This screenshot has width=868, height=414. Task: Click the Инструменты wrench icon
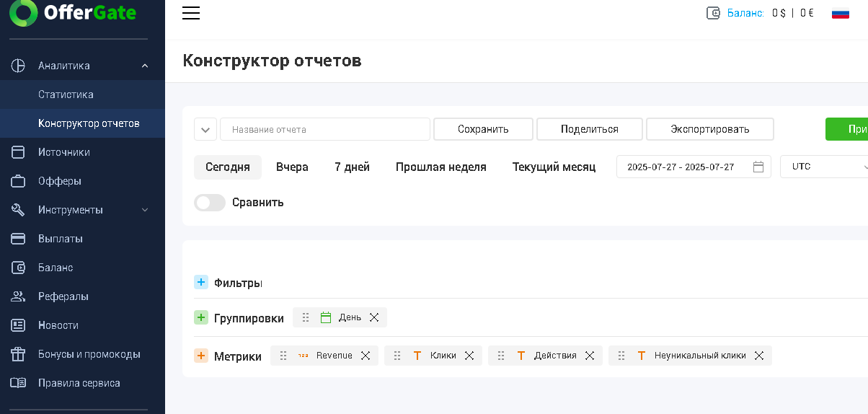tap(18, 210)
